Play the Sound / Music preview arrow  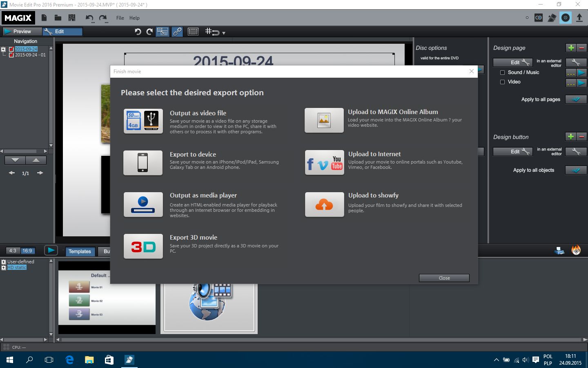pos(582,73)
